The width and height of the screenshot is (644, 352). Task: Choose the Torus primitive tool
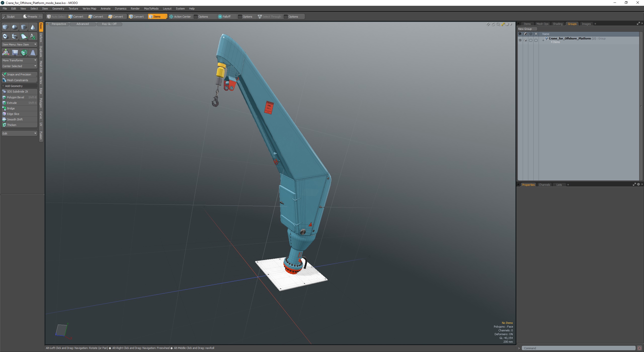[5, 36]
